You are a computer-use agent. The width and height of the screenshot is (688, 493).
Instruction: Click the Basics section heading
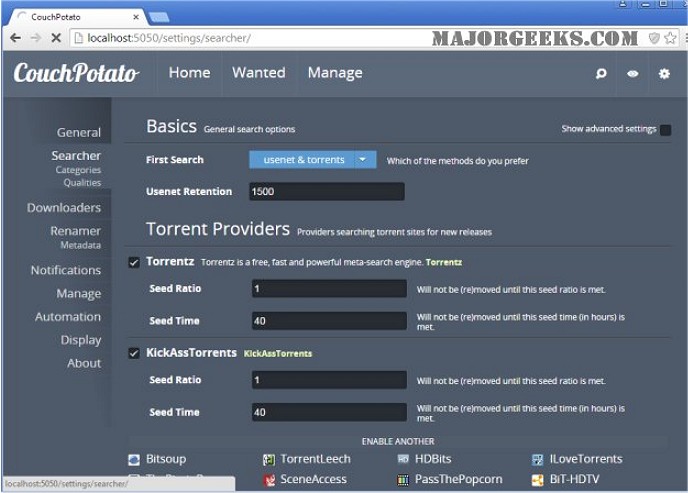coord(172,126)
